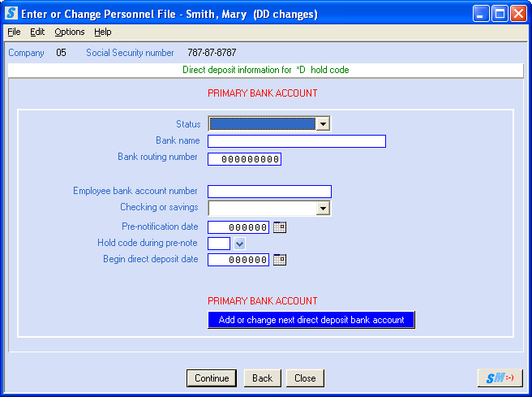The image size is (532, 397).
Task: Open the File menu
Action: (x=14, y=32)
